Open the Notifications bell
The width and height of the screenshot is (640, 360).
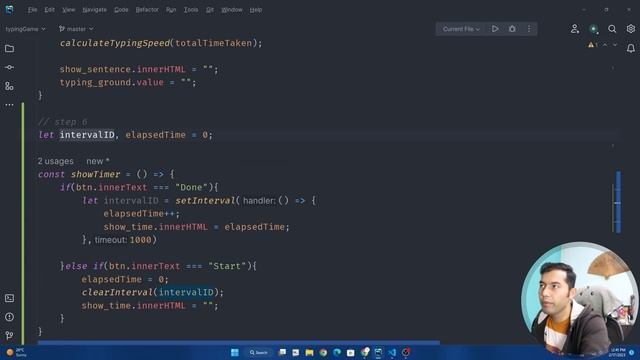coord(631,49)
